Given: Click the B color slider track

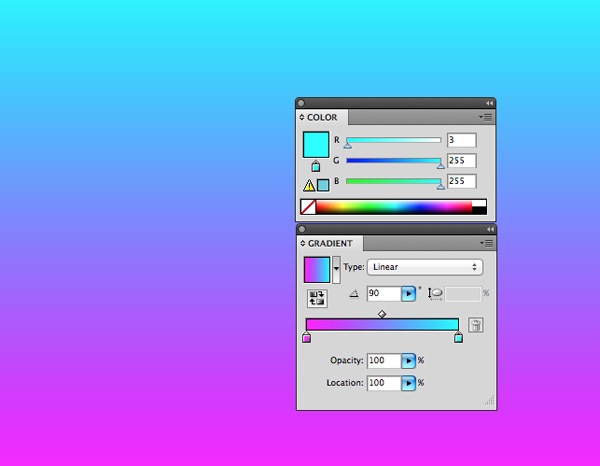Looking at the screenshot, I should coord(394,181).
